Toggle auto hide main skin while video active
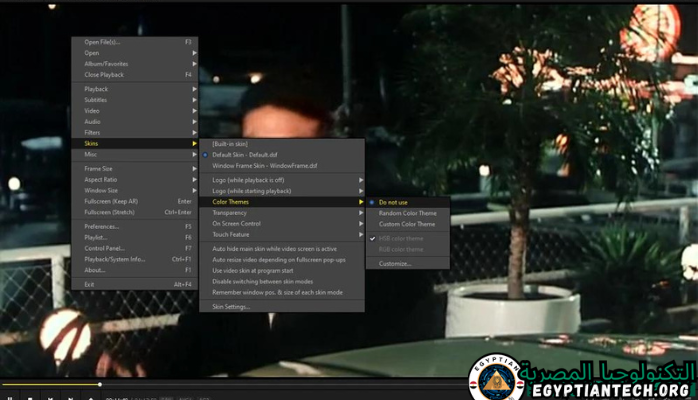This screenshot has height=400, width=698. [x=274, y=248]
